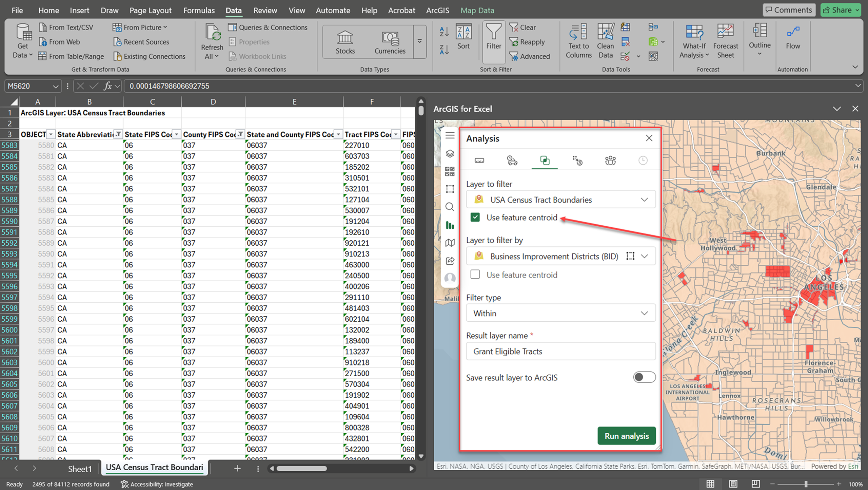Select the map search magnifier icon
Image resolution: width=868 pixels, height=490 pixels.
[x=450, y=207]
